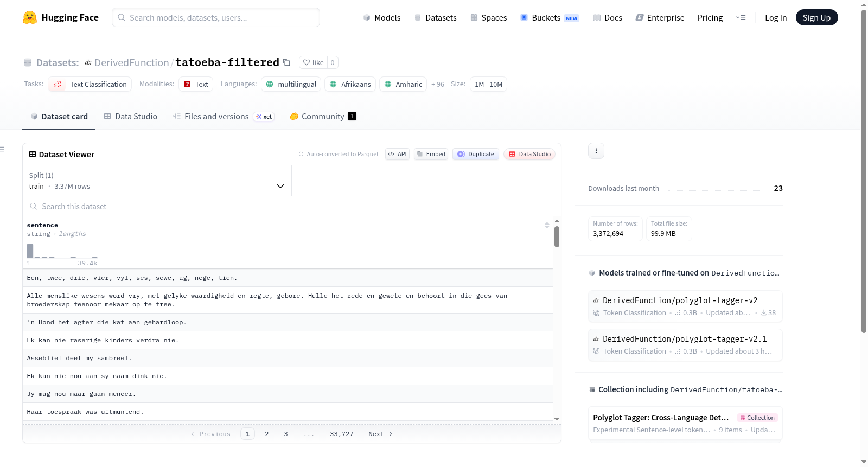This screenshot has width=868, height=467.
Task: Click the Hugging Face logo icon
Action: [x=30, y=17]
